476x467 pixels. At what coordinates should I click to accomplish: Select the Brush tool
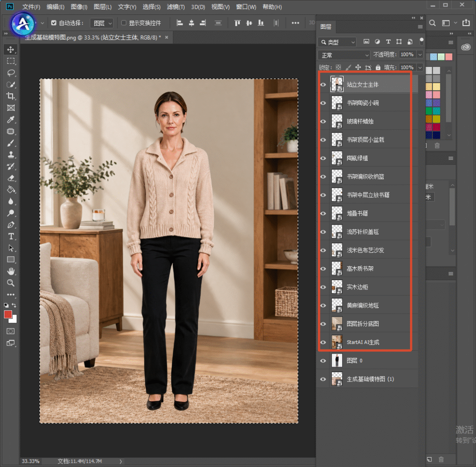(11, 143)
